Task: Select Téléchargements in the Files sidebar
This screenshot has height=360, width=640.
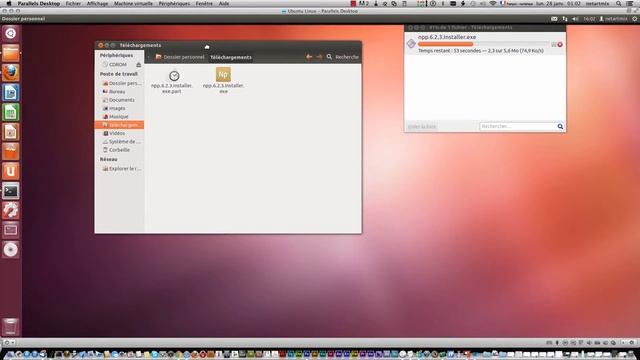Action: tap(120, 125)
